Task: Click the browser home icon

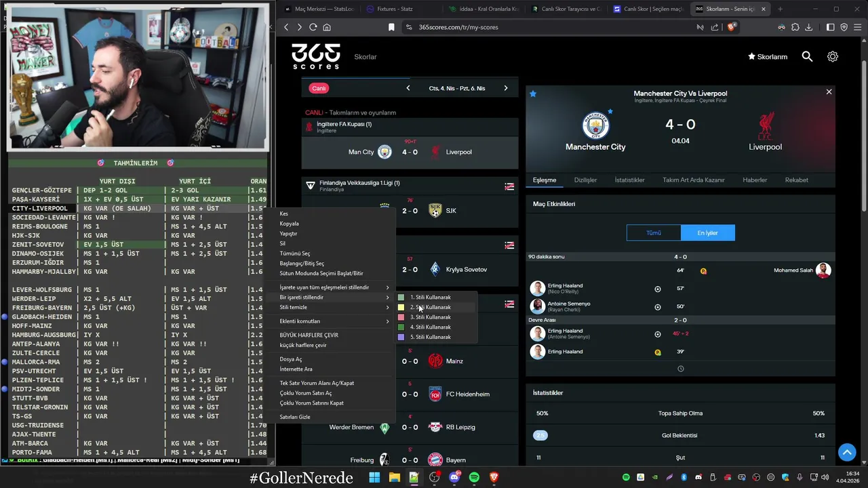Action: tap(327, 27)
